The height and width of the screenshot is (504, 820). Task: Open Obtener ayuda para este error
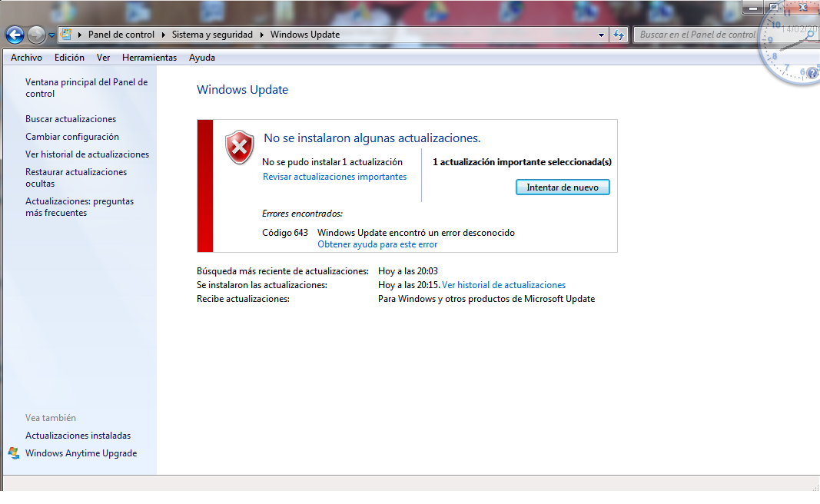tap(377, 244)
